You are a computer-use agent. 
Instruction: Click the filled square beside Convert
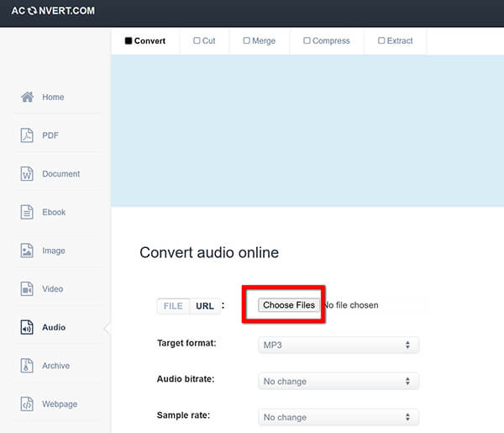pyautogui.click(x=129, y=40)
